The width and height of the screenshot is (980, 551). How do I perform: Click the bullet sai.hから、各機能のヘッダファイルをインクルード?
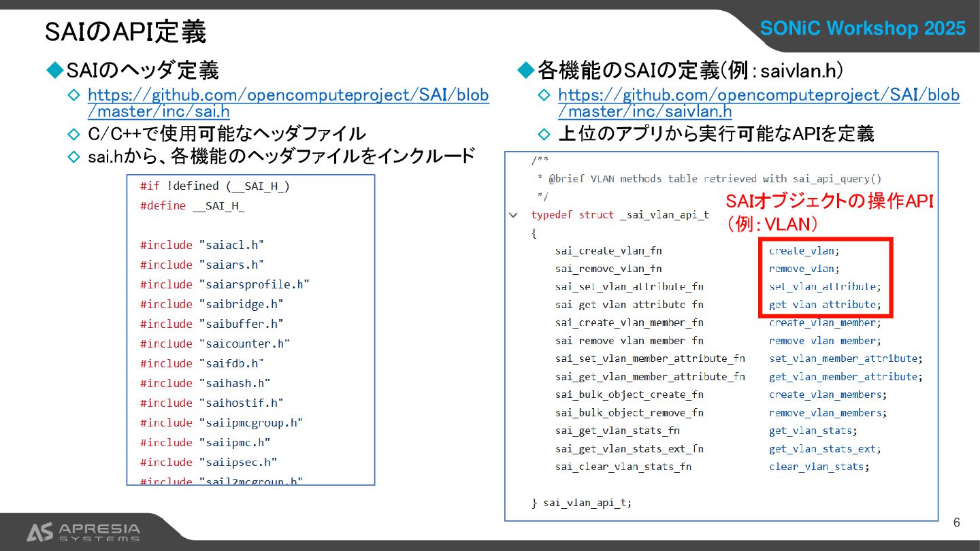[281, 156]
